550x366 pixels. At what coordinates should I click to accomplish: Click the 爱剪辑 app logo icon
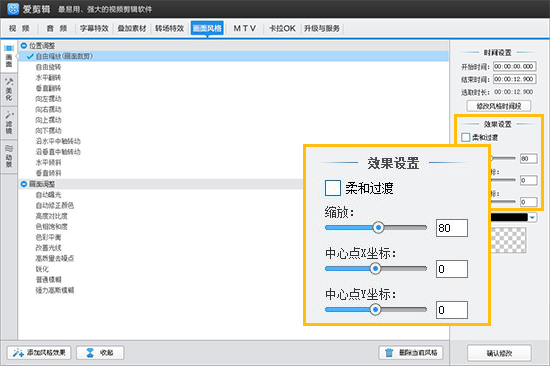point(13,9)
